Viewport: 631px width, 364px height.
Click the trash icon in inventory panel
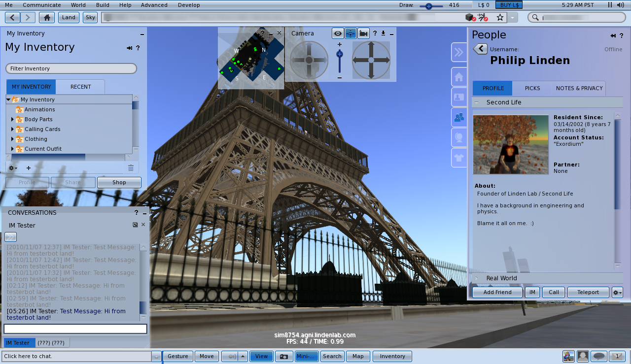pos(131,168)
